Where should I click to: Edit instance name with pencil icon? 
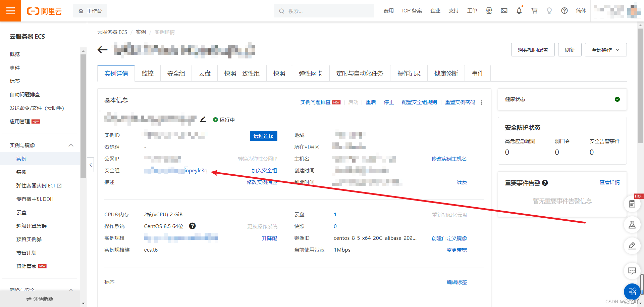pos(203,119)
